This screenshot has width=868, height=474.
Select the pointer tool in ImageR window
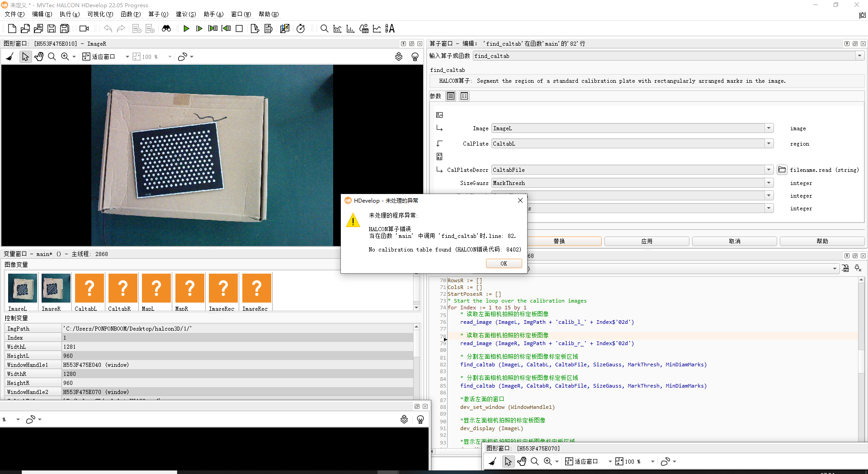click(x=25, y=57)
